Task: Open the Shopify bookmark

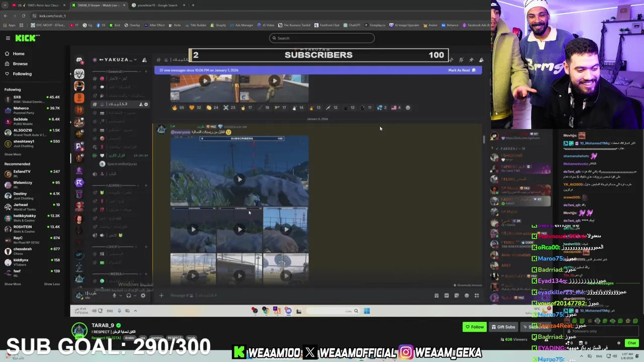Action: click(x=218, y=25)
